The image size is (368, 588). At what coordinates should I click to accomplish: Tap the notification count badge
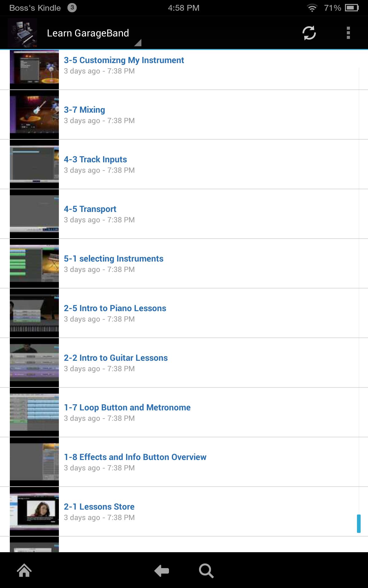pyautogui.click(x=72, y=8)
